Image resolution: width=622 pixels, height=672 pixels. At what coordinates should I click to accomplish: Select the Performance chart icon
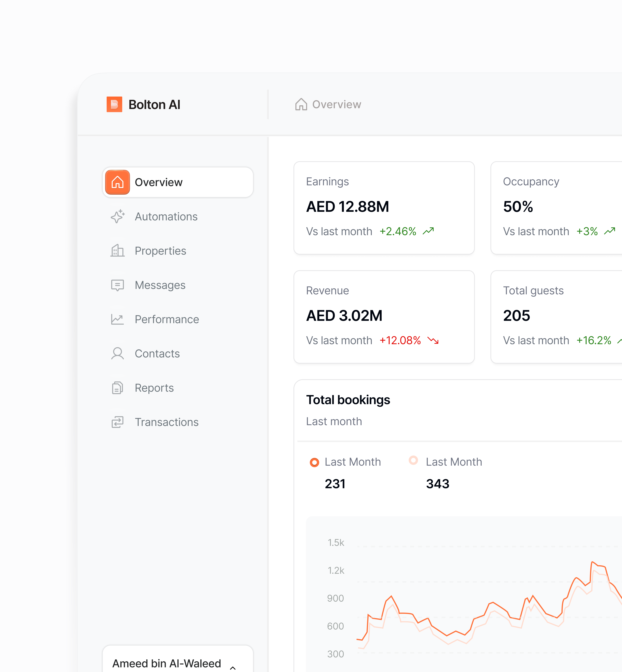coord(117,319)
